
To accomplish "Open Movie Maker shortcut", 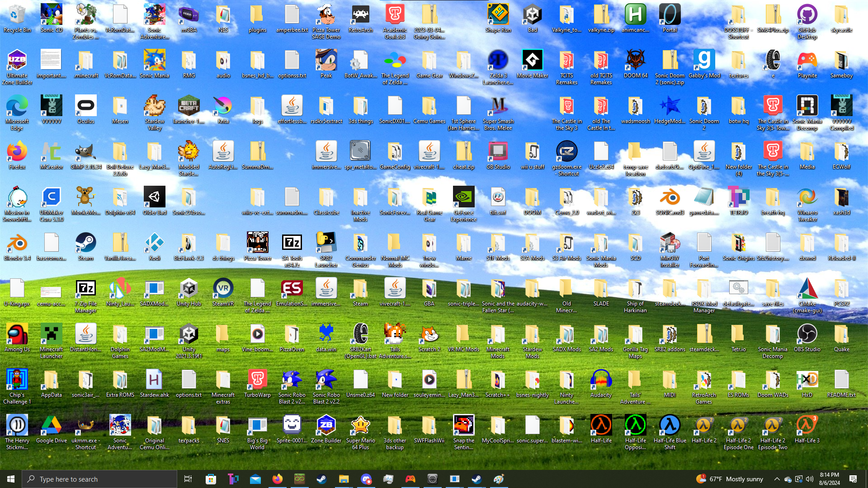I will 533,64.
